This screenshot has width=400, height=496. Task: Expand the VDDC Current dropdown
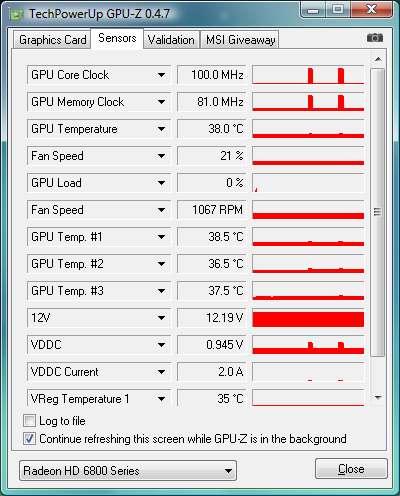point(161,372)
